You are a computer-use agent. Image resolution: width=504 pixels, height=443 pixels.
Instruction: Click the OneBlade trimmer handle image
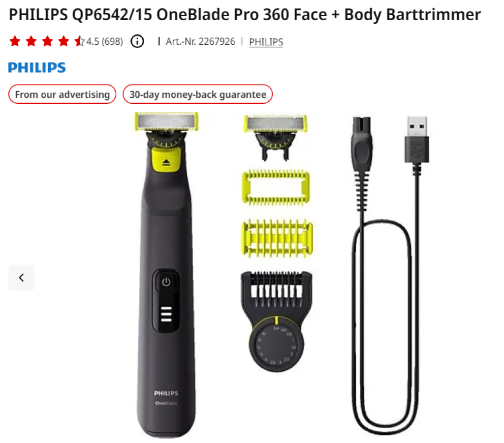pos(166,275)
